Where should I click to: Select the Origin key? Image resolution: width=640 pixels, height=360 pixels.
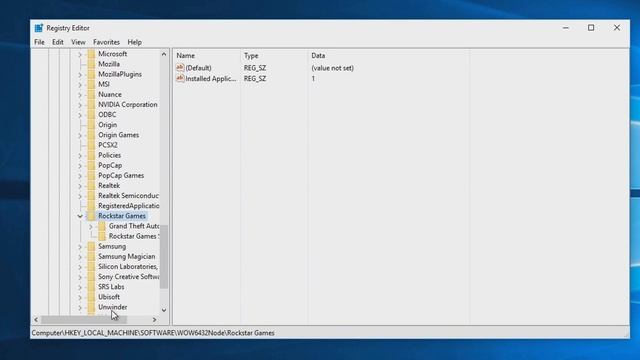click(107, 125)
